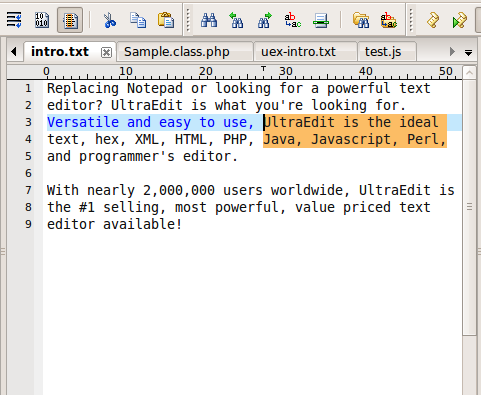This screenshot has height=395, width=481.
Task: Click the plain yellow scroll icon
Action: click(x=433, y=20)
